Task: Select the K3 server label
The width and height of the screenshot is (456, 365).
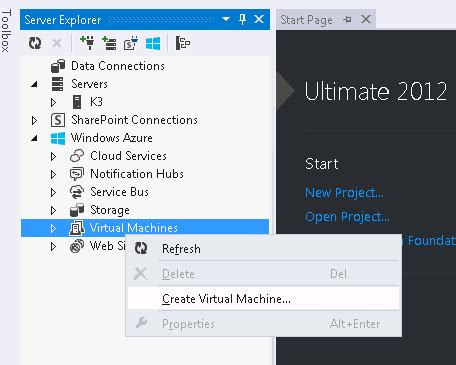Action: click(96, 102)
